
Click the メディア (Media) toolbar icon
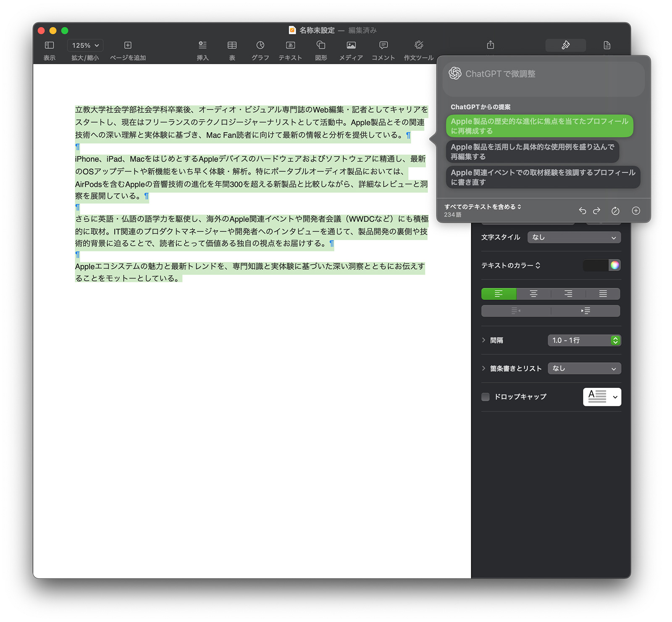pos(351,45)
